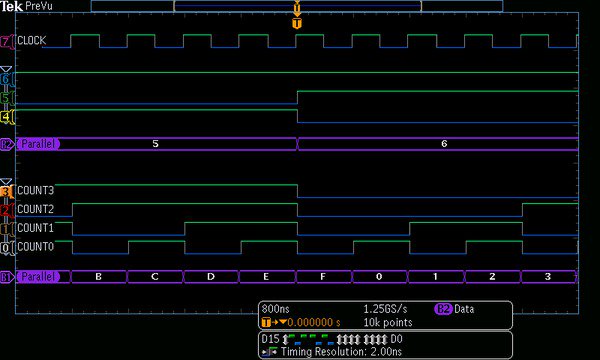Click the CLOCK channel label
600x360 pixels.
coord(31,40)
